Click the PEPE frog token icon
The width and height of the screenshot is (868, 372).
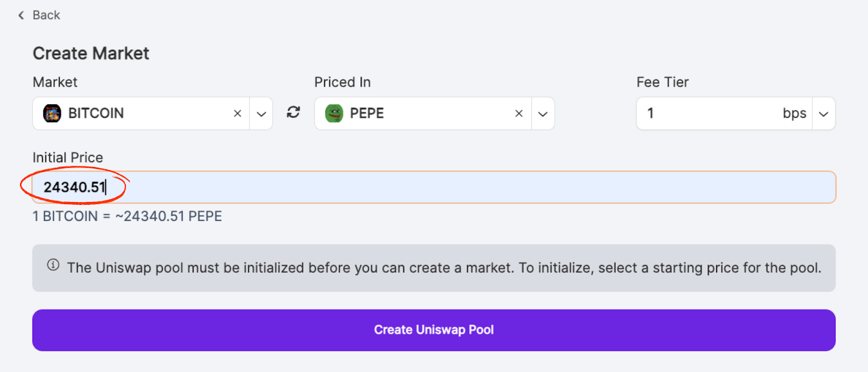[334, 114]
